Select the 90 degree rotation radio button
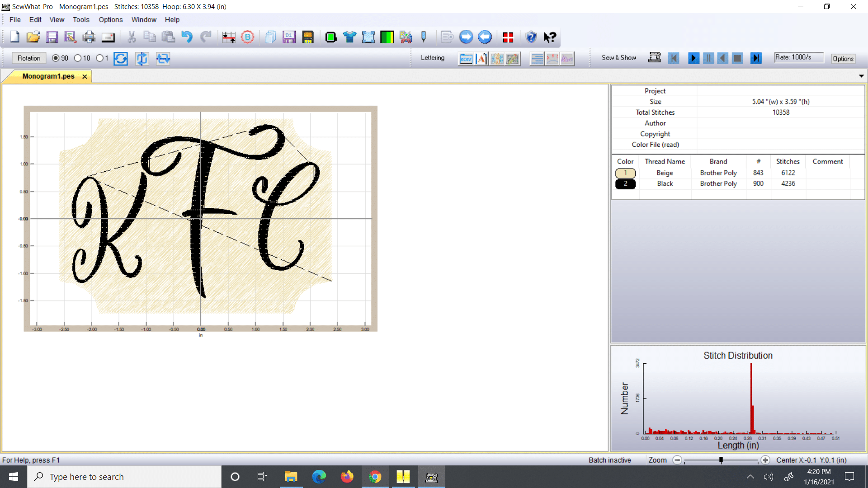Image resolution: width=868 pixels, height=488 pixels. click(x=55, y=58)
